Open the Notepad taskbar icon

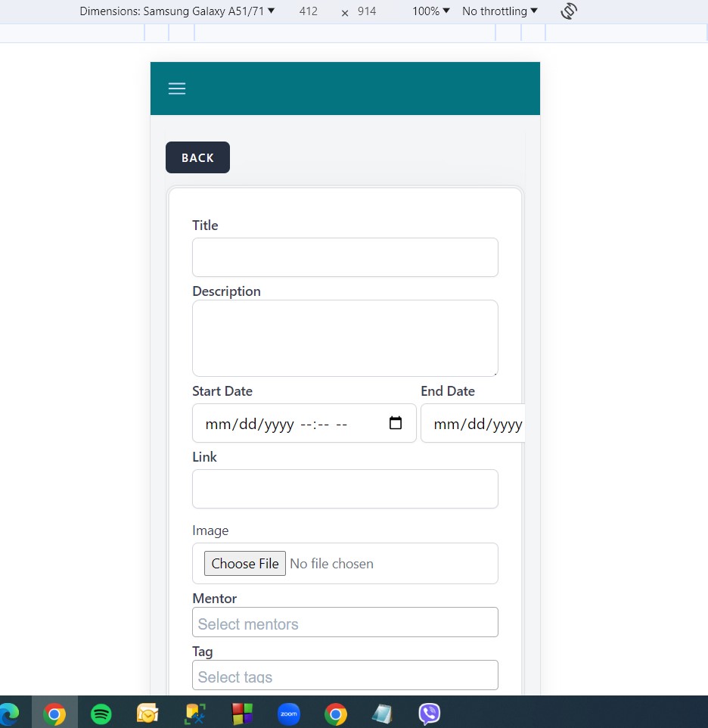(383, 714)
